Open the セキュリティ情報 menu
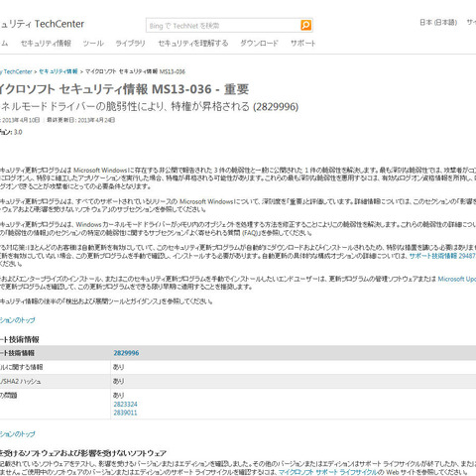 point(46,44)
